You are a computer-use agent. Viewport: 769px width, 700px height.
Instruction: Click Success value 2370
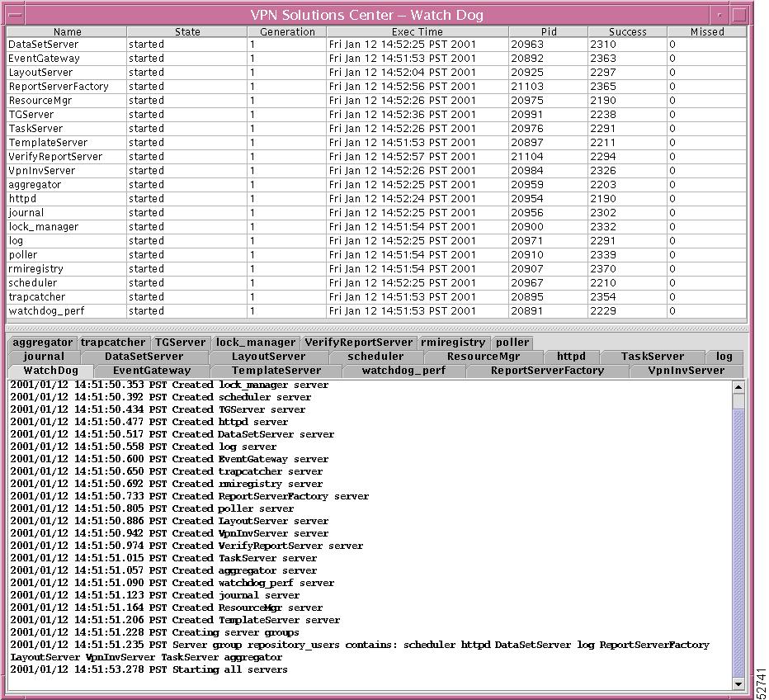point(603,269)
